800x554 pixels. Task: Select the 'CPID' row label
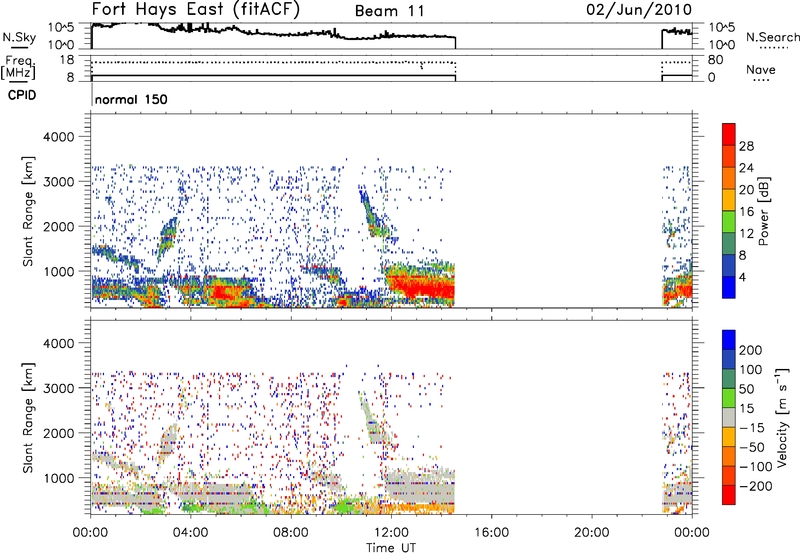22,95
